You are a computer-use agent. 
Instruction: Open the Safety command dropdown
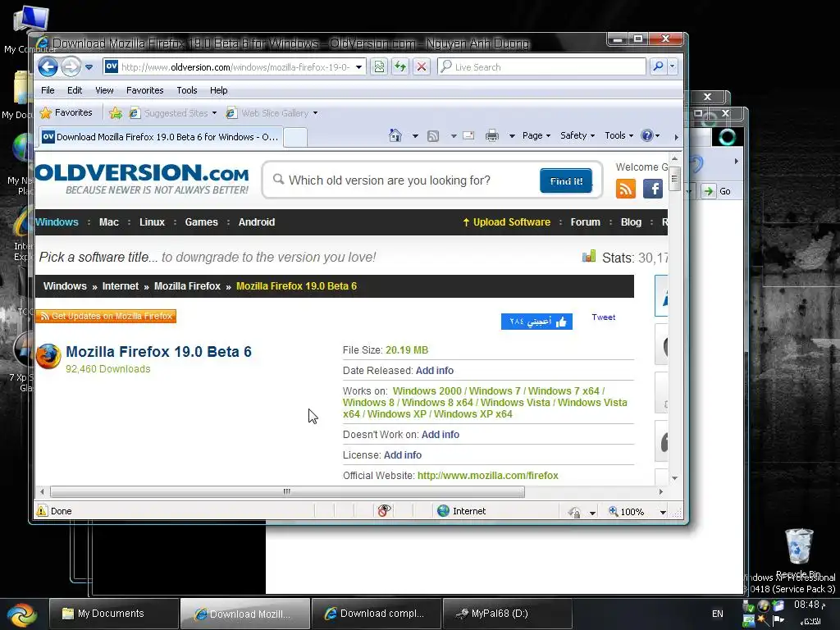pyautogui.click(x=577, y=135)
